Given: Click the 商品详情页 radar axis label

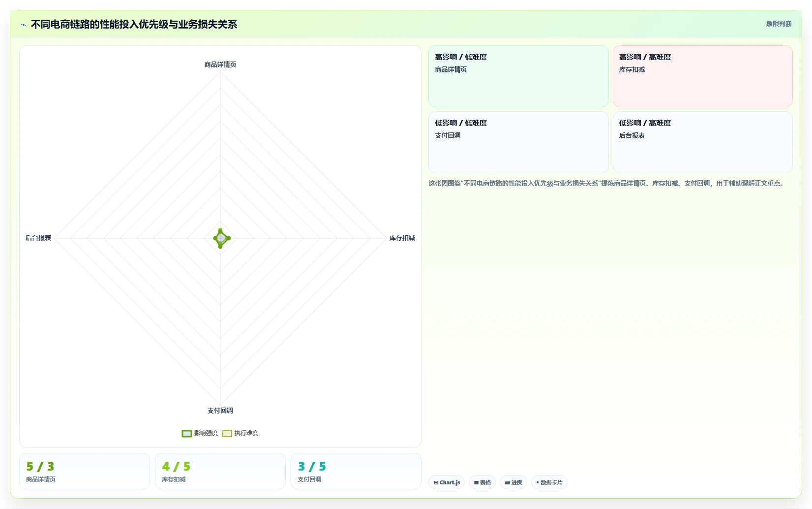Looking at the screenshot, I should [x=220, y=64].
